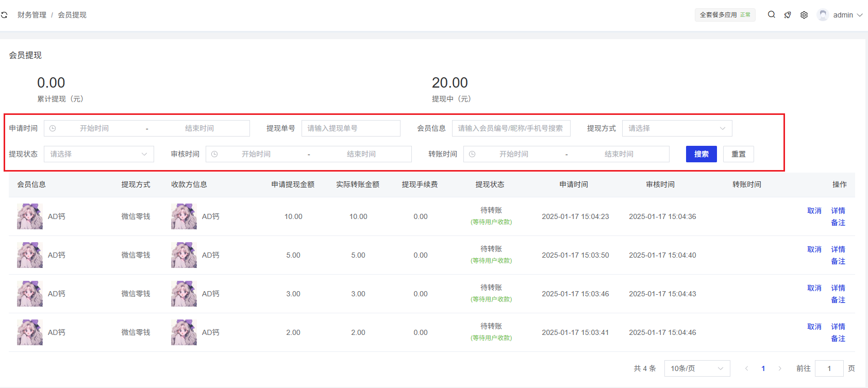Open 详情 for the 5.00 withdrawal row
Viewport: 868px width, 388px height.
coord(838,249)
